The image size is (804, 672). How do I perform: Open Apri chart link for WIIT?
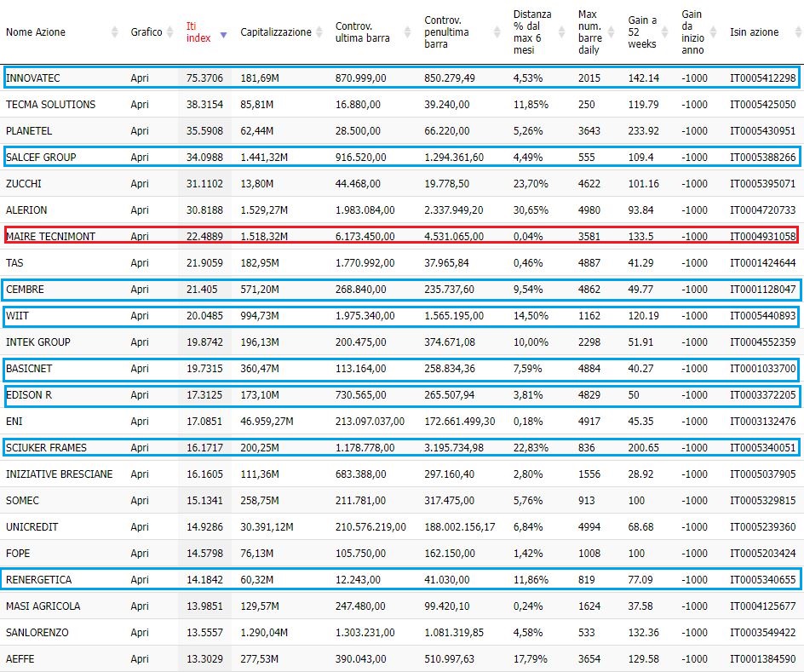point(140,316)
